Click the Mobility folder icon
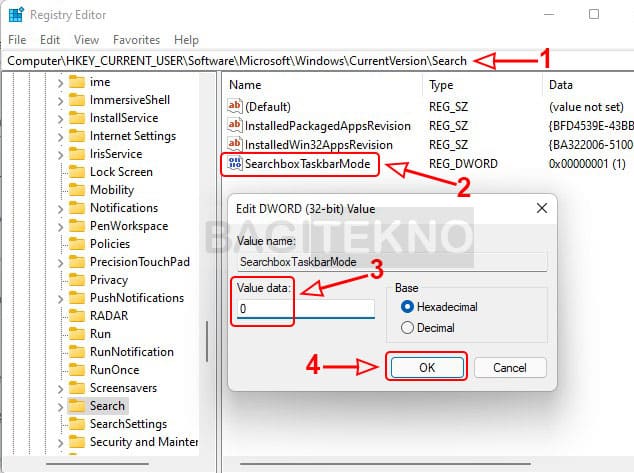Screen dimensions: 634x473 click(76, 190)
